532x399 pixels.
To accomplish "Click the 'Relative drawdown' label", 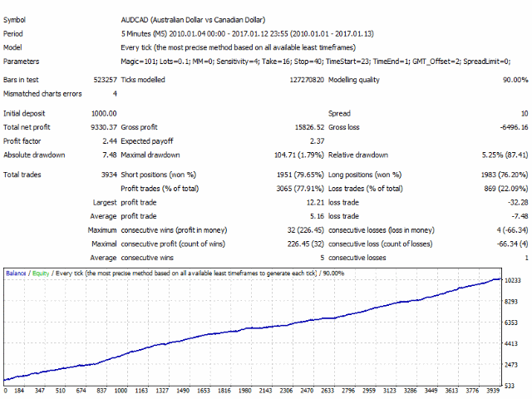I will [358, 155].
